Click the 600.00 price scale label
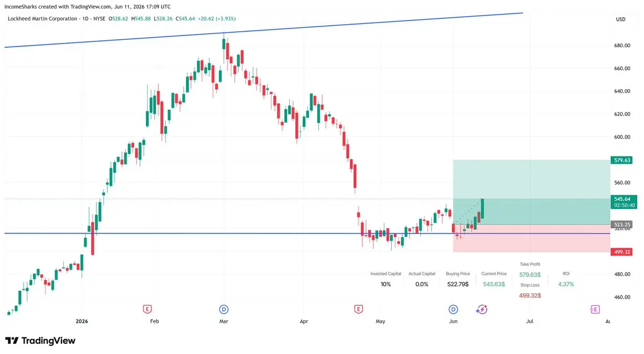 pyautogui.click(x=622, y=138)
